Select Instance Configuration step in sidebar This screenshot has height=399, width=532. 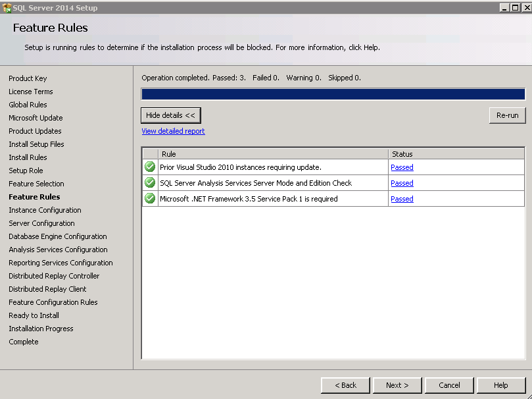pos(45,210)
